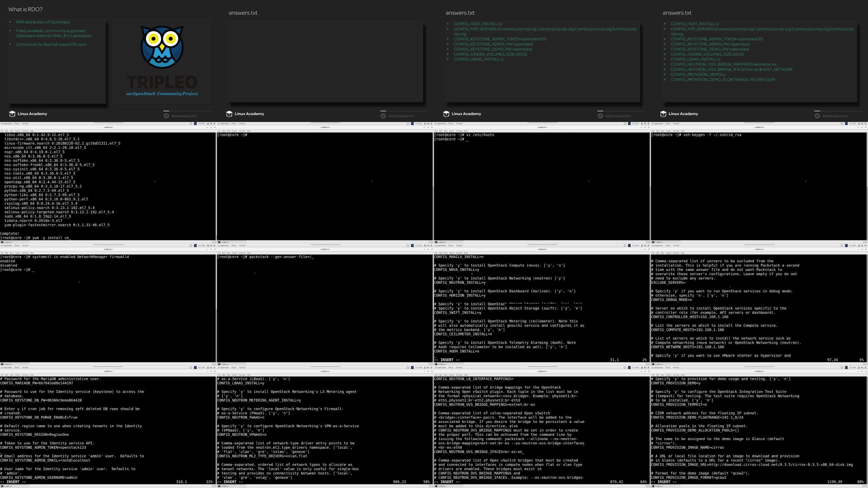Click clock above the yum install terminal
The height and width of the screenshot is (488, 868).
(x=202, y=124)
